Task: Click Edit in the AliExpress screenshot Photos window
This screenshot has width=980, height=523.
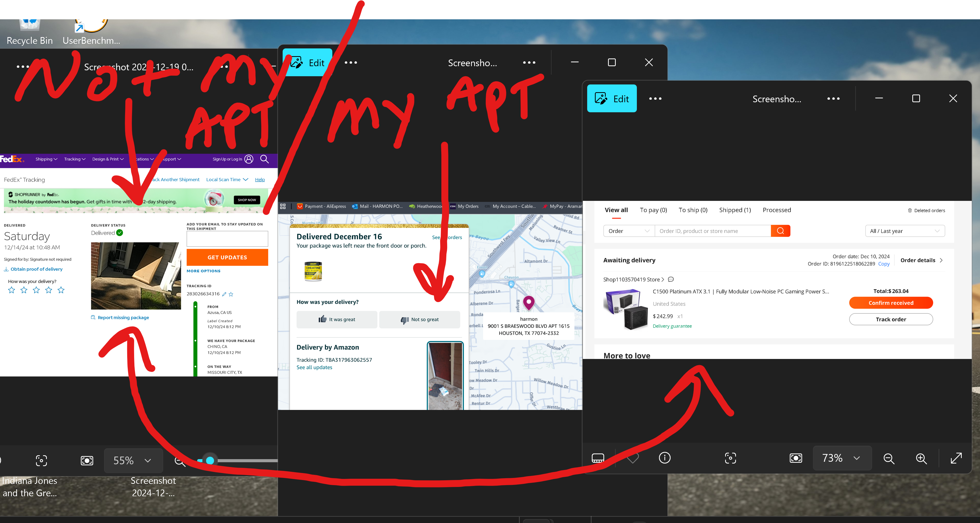Action: coord(612,99)
